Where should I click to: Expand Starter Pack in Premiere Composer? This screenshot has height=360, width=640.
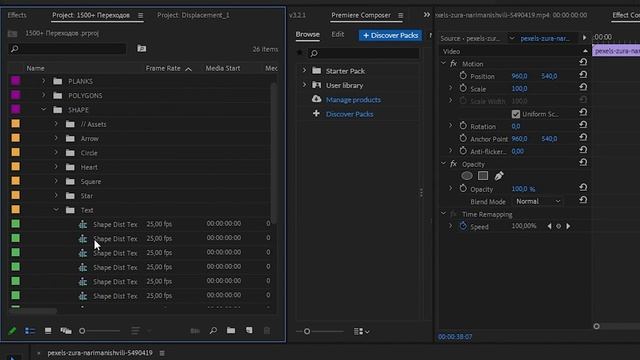304,71
